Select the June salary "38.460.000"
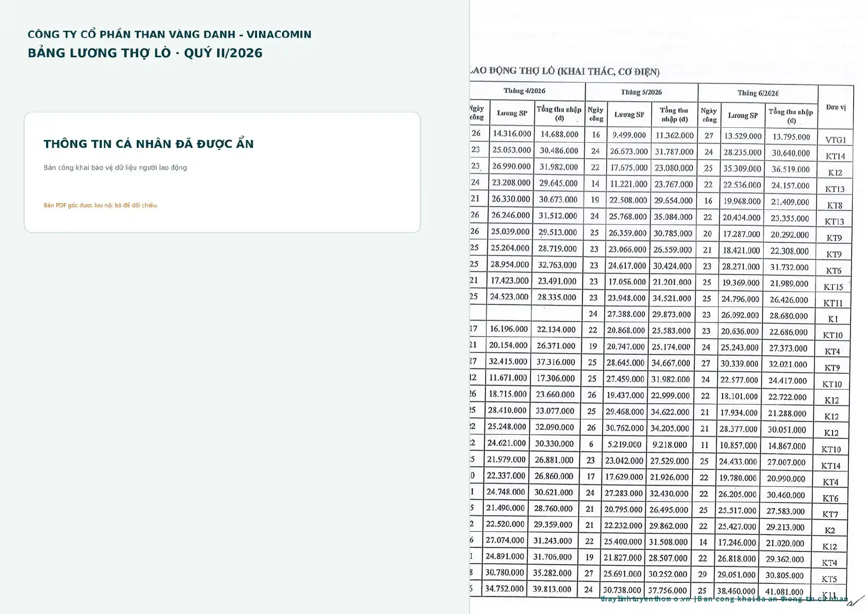The height and width of the screenshot is (614, 868). (736, 591)
